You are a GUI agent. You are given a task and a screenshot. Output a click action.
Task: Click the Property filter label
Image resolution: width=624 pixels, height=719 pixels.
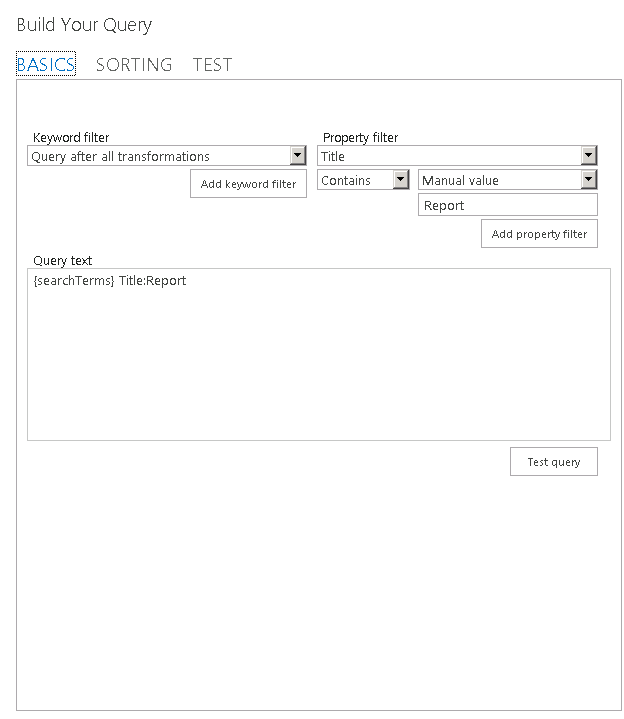point(360,138)
